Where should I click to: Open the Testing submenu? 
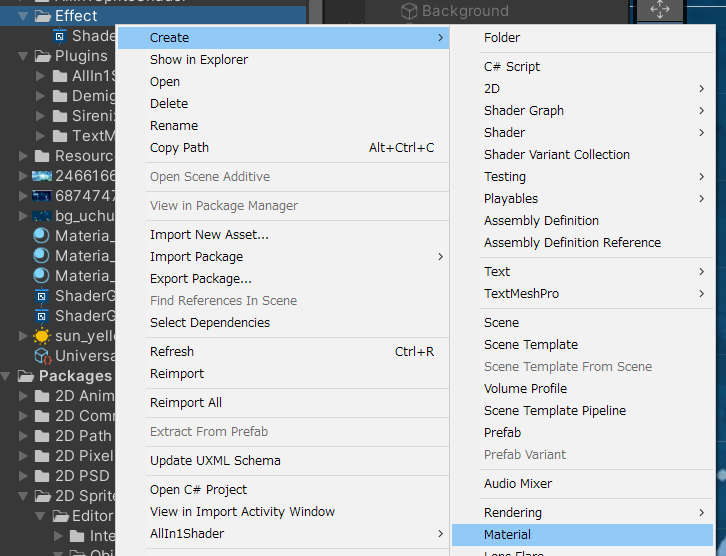tap(582, 176)
